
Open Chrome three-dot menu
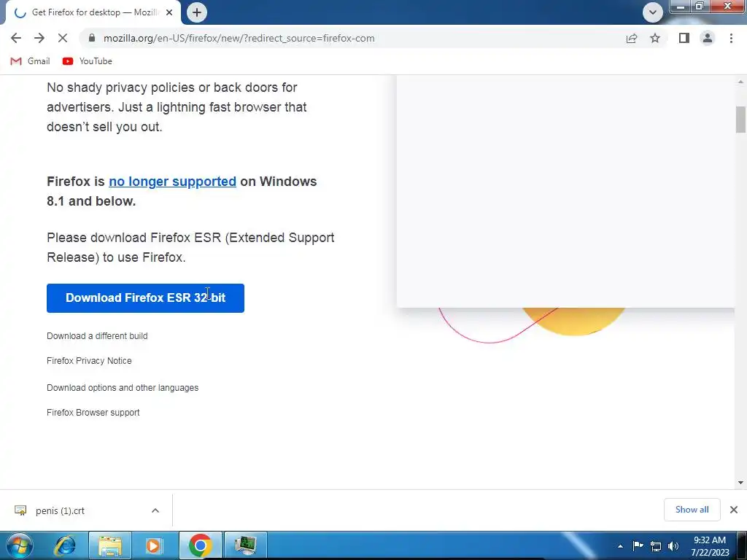[731, 38]
